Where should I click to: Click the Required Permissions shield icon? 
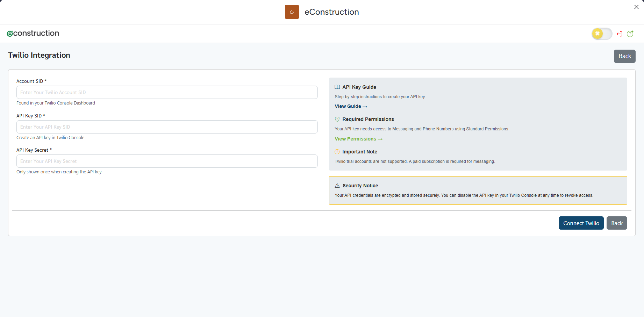coord(337,119)
